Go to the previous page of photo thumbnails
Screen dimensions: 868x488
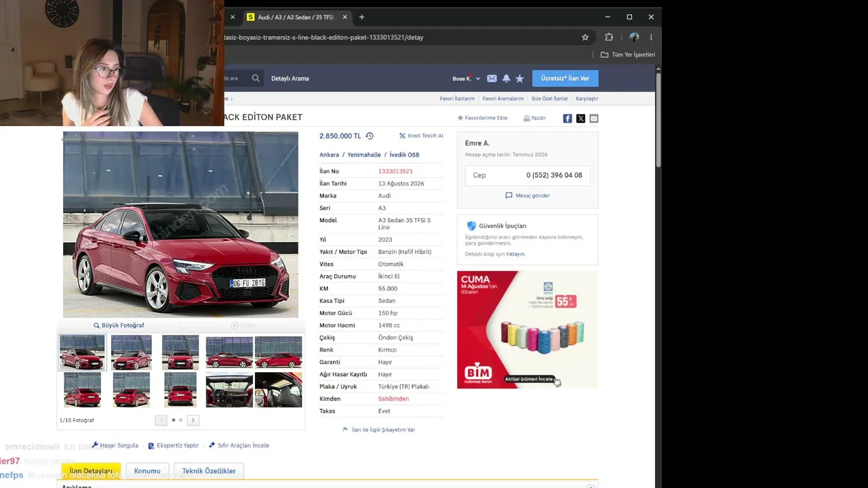161,420
